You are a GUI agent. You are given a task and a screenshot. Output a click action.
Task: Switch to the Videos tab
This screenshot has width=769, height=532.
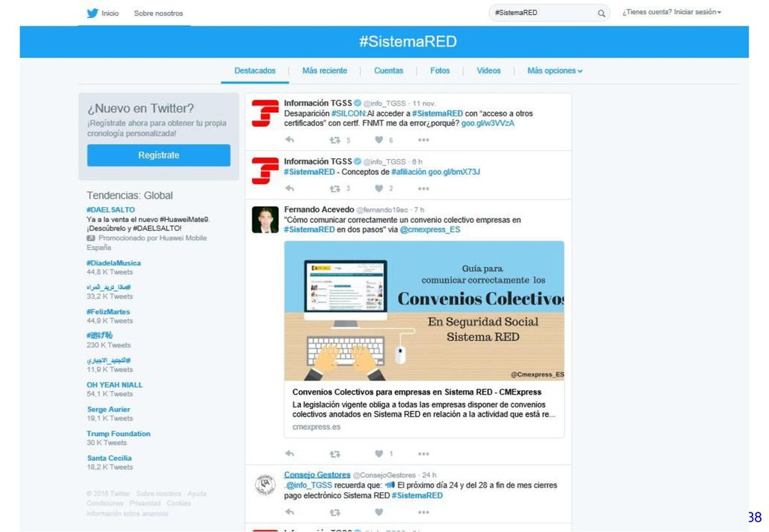click(488, 71)
